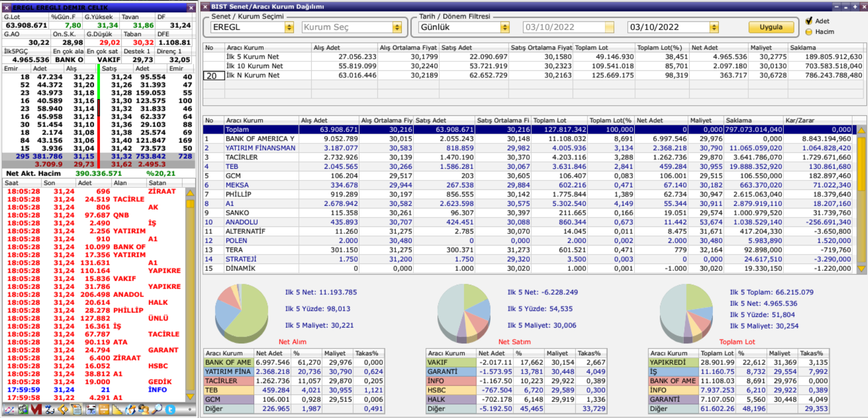Screen dimensions: 868x418
Task: Click the blue nodes network icon
Action: click(50, 410)
